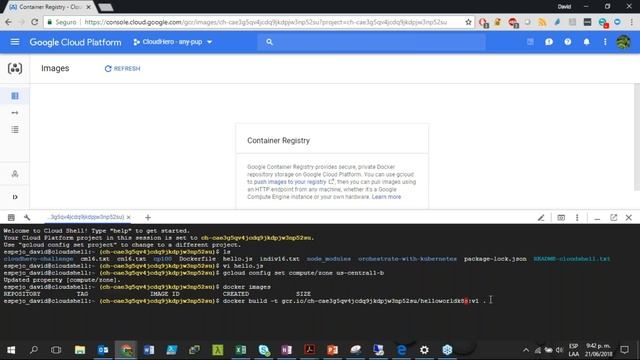The image size is (640, 360).
Task: Add a new Cloud Shell session
Action: [x=148, y=218]
